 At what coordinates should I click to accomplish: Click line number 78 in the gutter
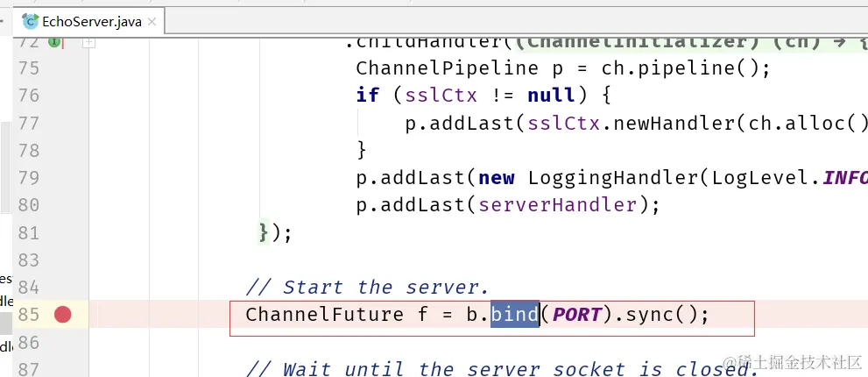coord(28,150)
